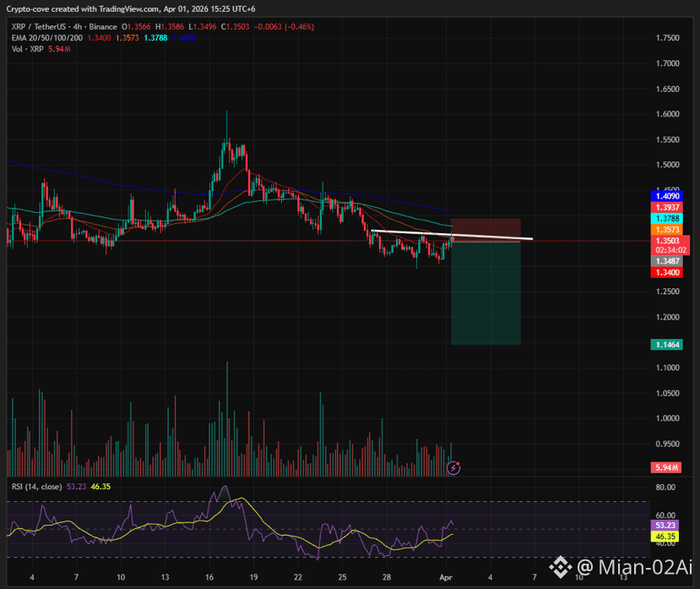Click the 16 date axis label
Viewport: 700px width, 589px height.
[209, 577]
